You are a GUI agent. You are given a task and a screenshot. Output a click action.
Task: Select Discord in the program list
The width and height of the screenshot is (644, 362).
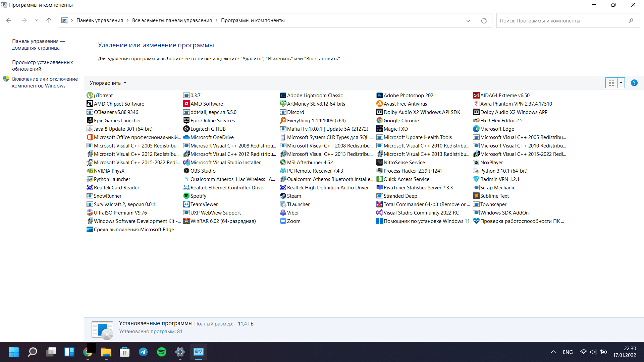(x=292, y=112)
